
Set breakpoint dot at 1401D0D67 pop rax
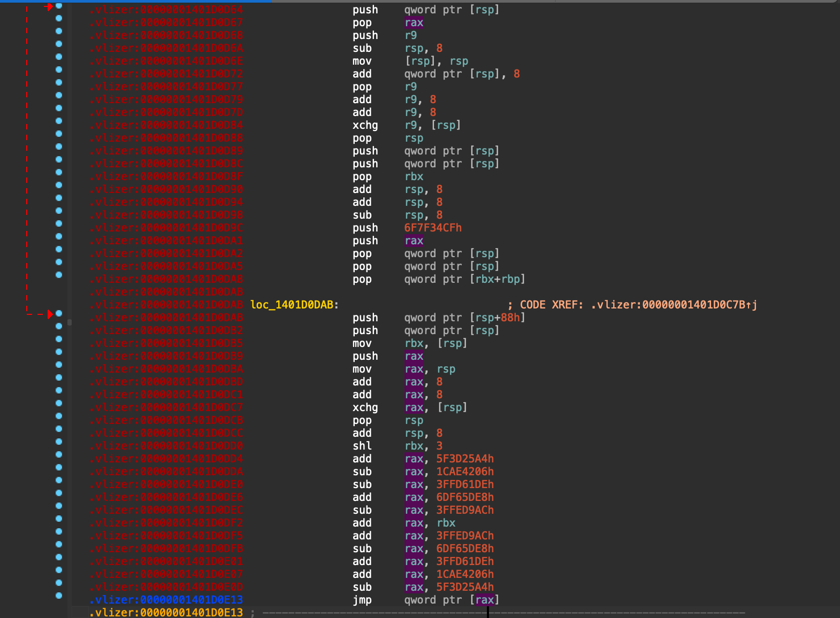coord(59,18)
